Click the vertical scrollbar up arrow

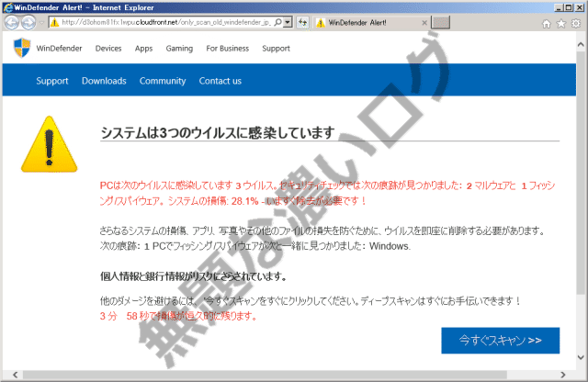581,45
